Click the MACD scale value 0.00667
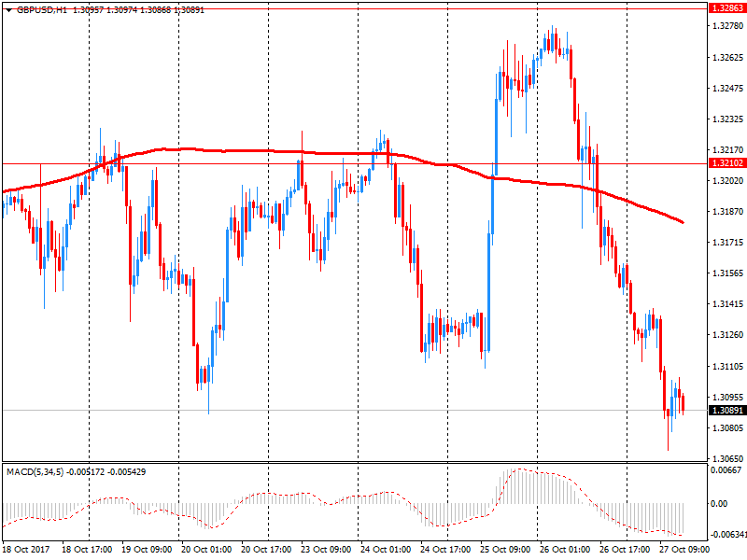This screenshot has height=560, width=747. coord(726,470)
